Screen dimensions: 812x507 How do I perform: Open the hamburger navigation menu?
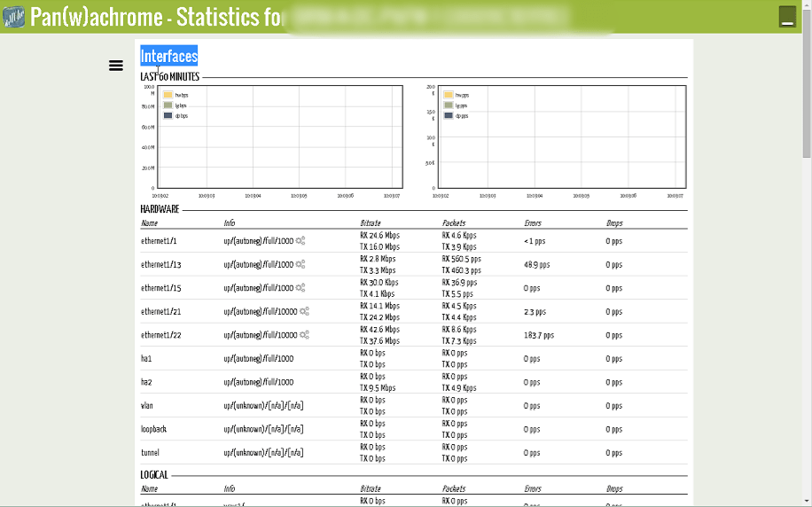[x=116, y=66]
